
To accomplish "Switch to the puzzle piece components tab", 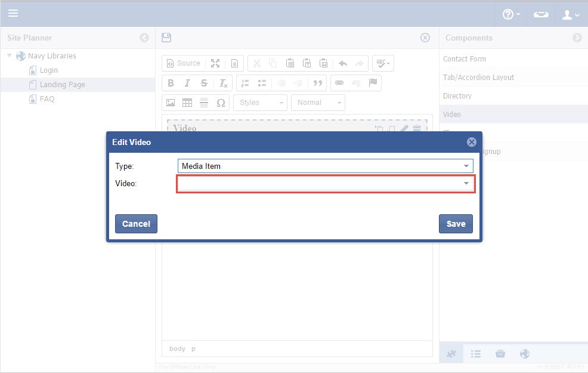I will 452,354.
